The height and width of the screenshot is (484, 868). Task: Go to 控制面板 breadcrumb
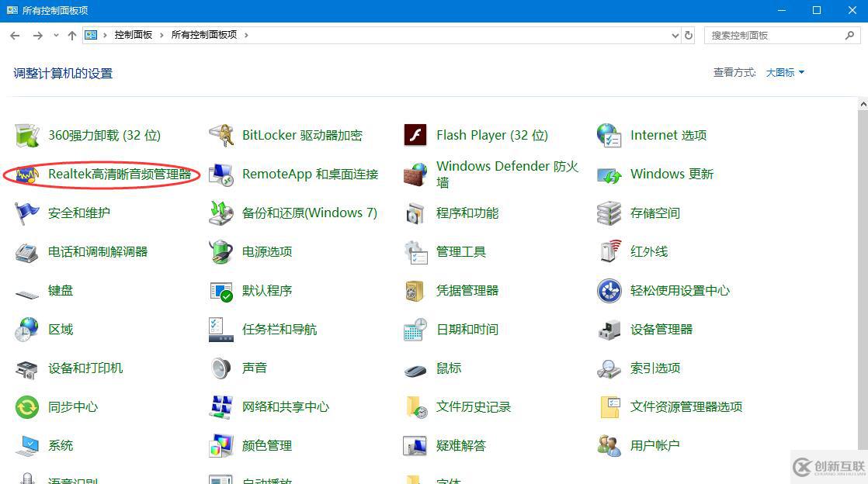tap(134, 35)
